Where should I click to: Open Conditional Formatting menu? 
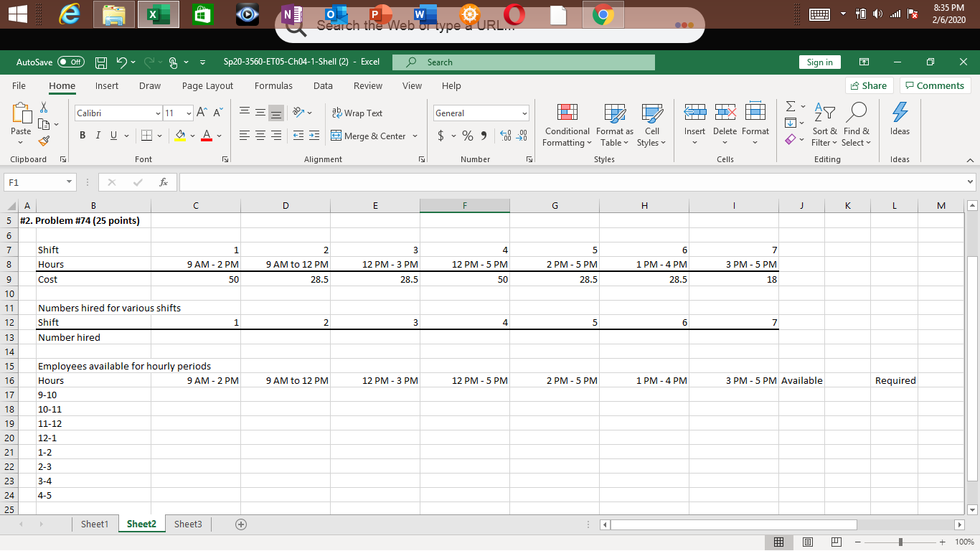(567, 125)
